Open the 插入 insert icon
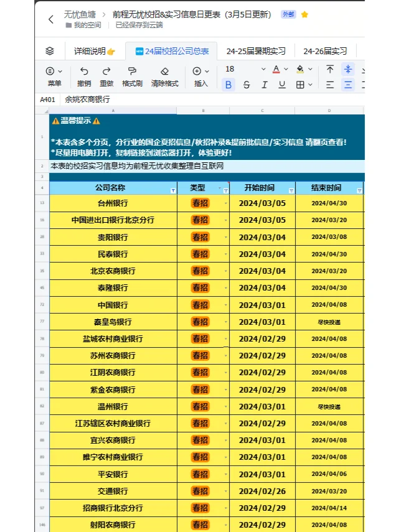 coord(197,71)
